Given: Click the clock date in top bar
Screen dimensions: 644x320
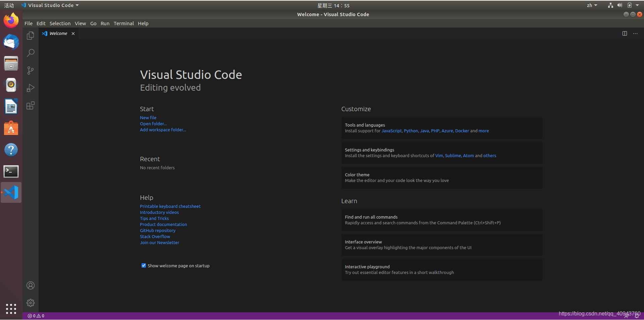Looking at the screenshot, I should 333,5.
